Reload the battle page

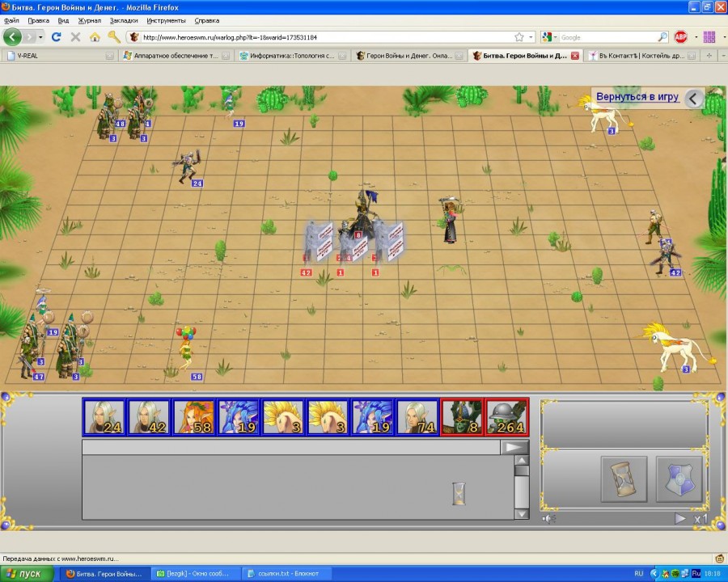pos(56,36)
